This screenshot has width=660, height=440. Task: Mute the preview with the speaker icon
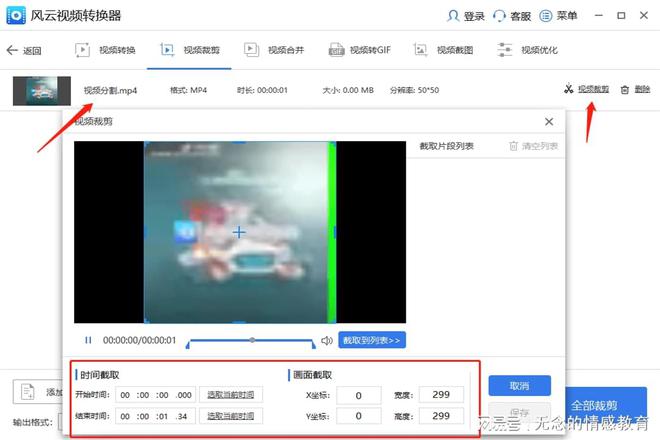click(x=327, y=340)
